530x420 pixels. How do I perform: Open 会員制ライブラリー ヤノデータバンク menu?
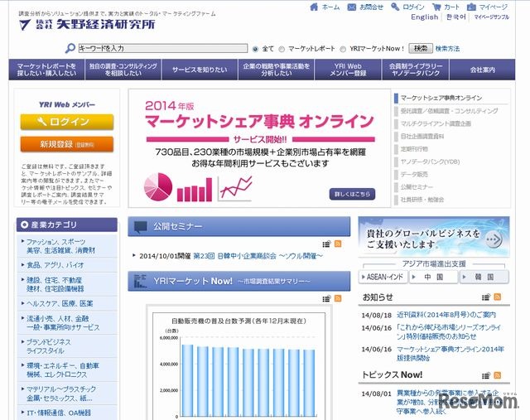[416, 70]
